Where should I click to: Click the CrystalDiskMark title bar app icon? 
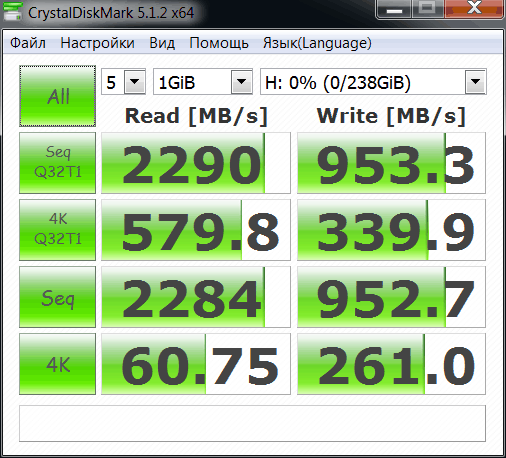coord(12,11)
